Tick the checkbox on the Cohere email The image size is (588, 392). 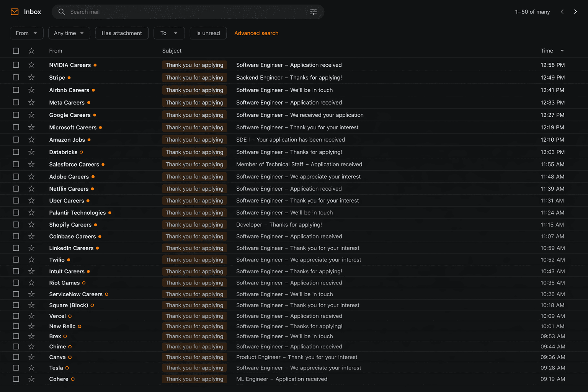click(16, 379)
